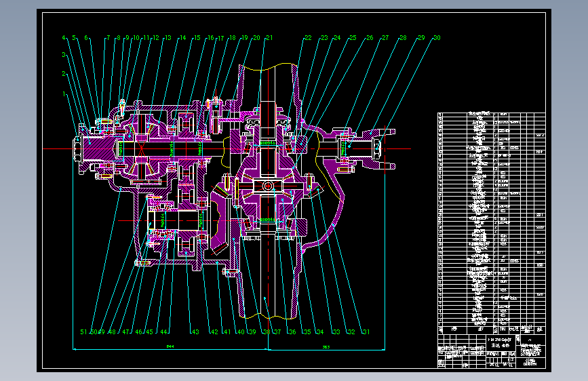The image size is (588, 381).
Task: Select part callout number 15
Action: click(197, 38)
